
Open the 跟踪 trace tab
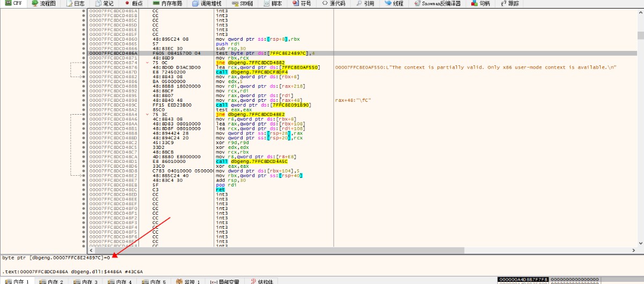[510, 3]
